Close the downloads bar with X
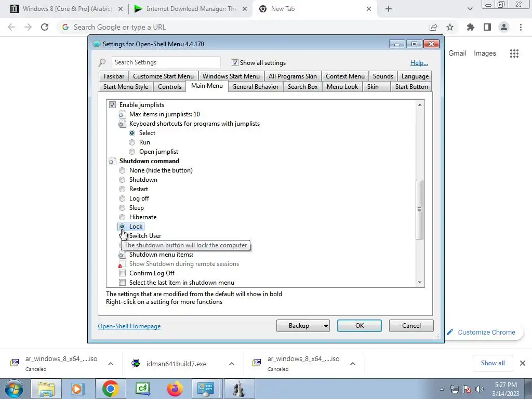This screenshot has width=532, height=399. [x=523, y=363]
